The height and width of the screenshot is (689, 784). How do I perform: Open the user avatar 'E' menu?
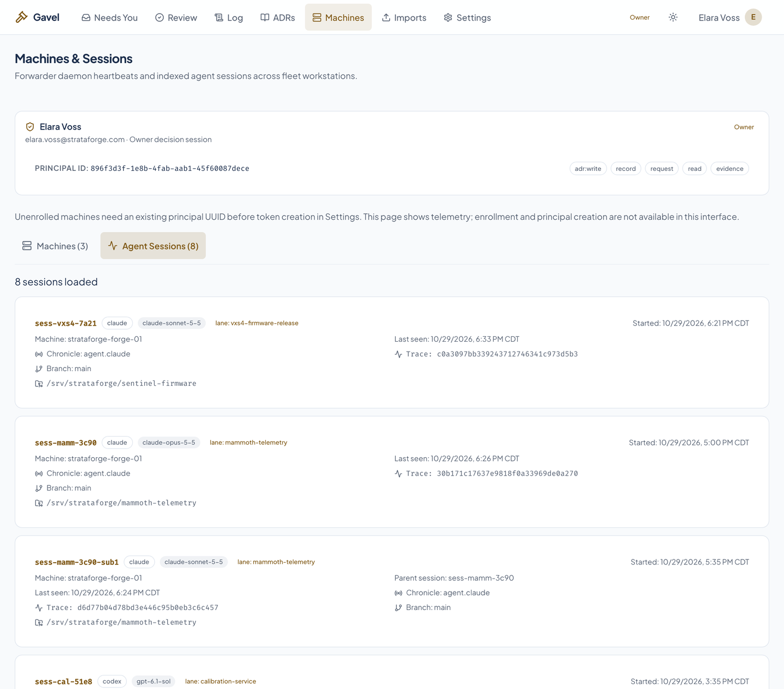pos(753,17)
